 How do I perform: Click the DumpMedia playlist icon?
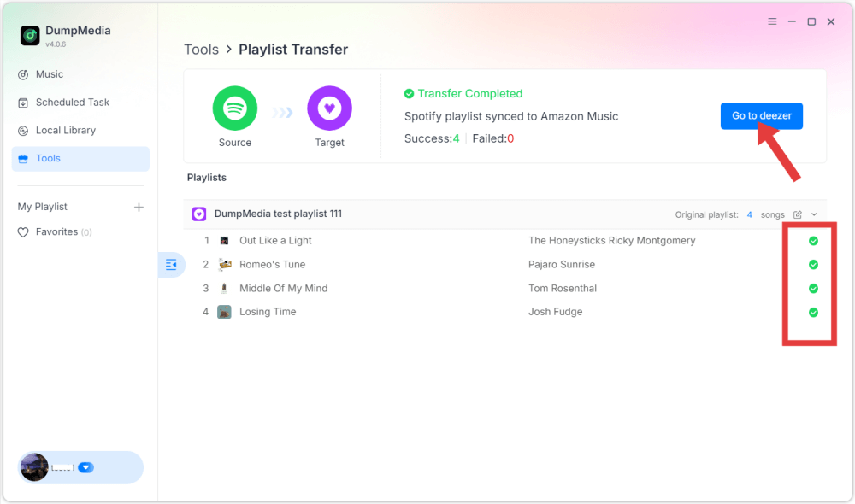(x=198, y=214)
